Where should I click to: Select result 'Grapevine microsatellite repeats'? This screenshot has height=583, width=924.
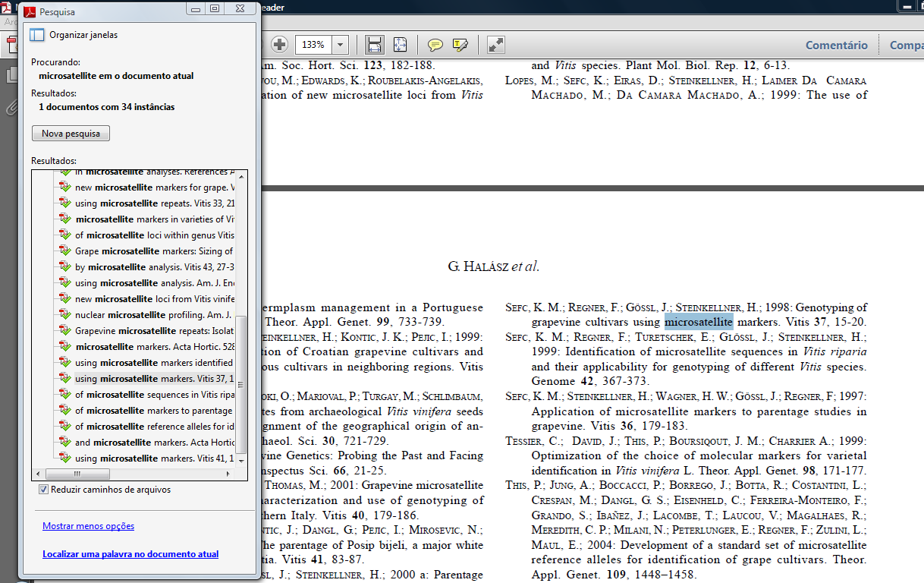(x=153, y=331)
